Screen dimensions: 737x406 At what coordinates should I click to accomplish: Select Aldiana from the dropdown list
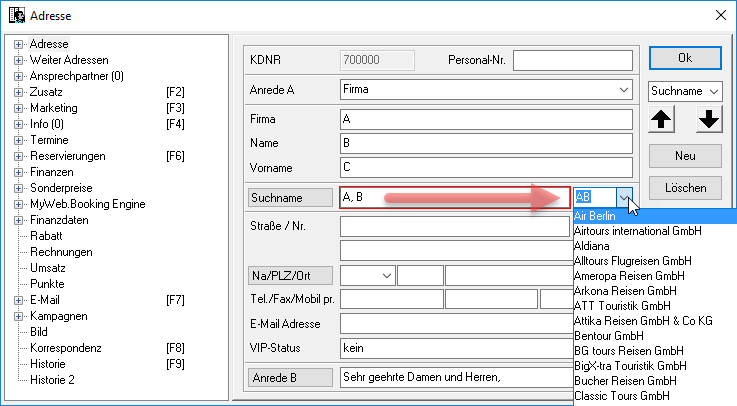tap(655, 246)
